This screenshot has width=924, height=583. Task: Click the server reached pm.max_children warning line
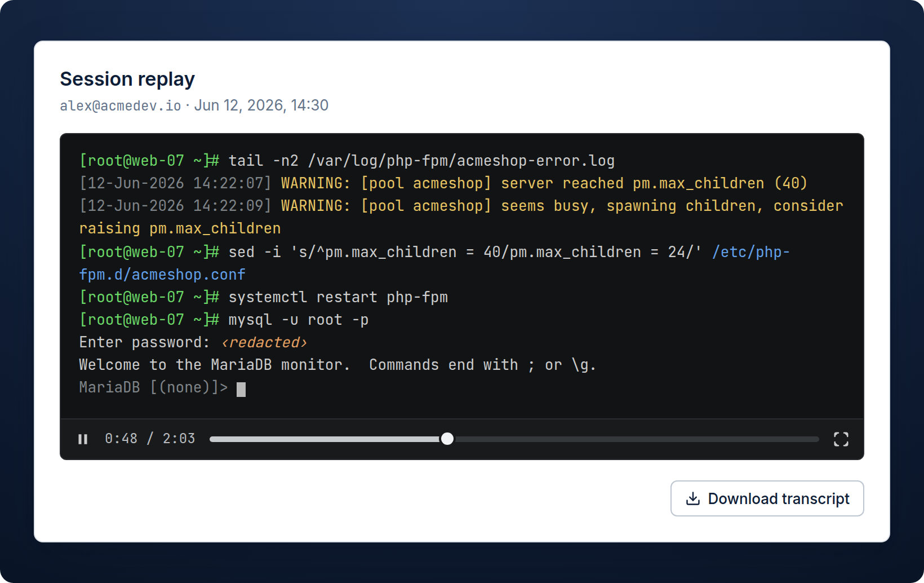(443, 183)
